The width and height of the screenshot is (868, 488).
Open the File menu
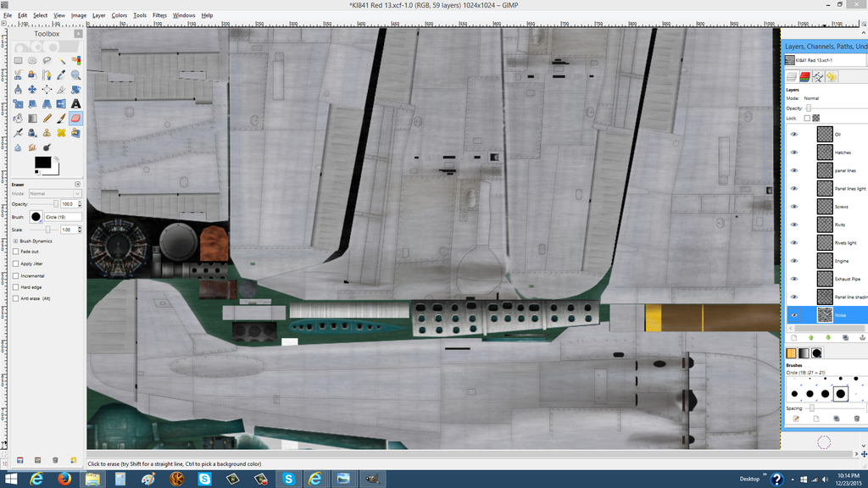(x=7, y=15)
